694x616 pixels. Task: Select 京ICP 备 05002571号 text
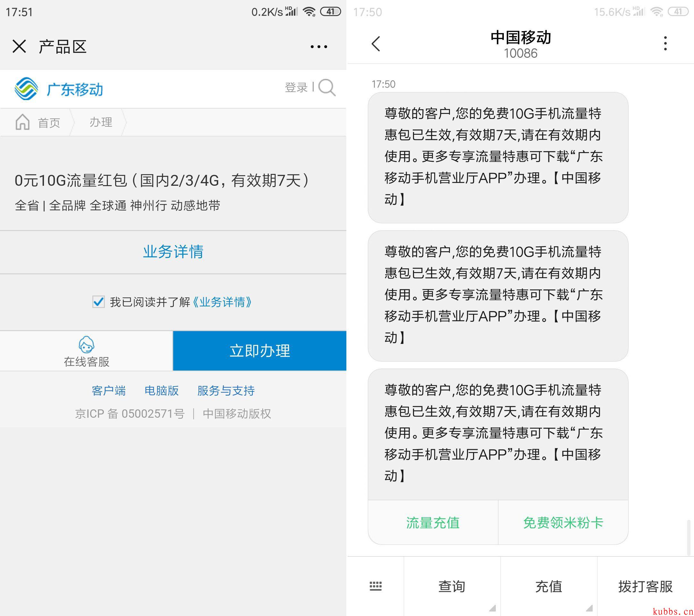click(130, 414)
